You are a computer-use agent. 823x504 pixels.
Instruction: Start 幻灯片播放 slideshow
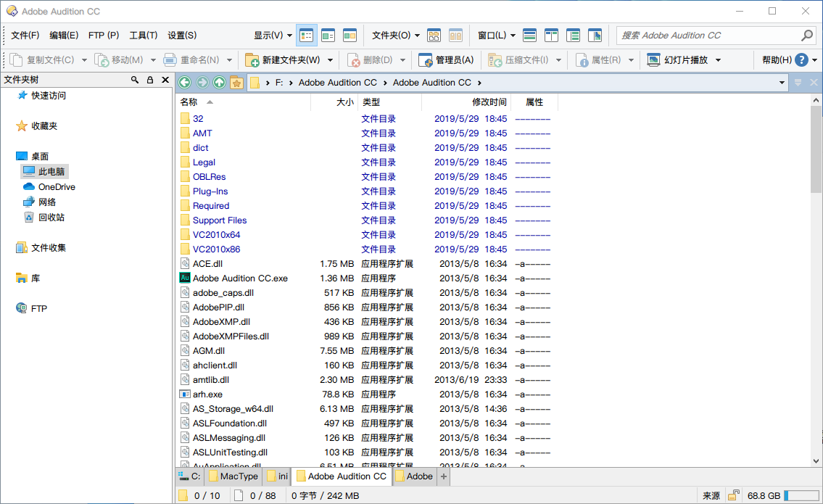point(677,60)
